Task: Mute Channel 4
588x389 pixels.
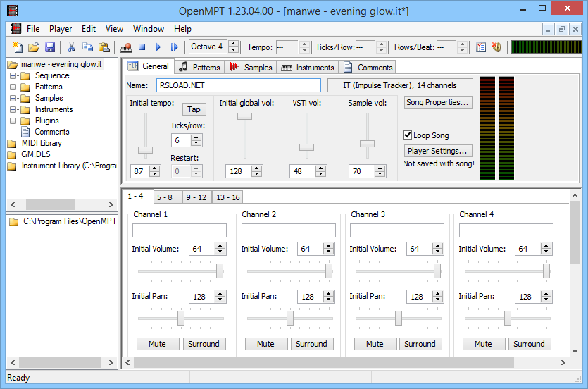Action: [x=483, y=344]
